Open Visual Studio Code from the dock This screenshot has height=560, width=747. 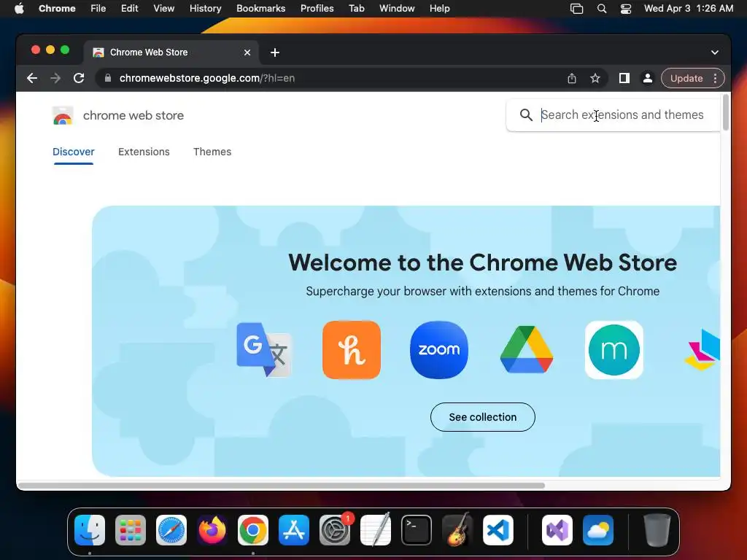[498, 530]
